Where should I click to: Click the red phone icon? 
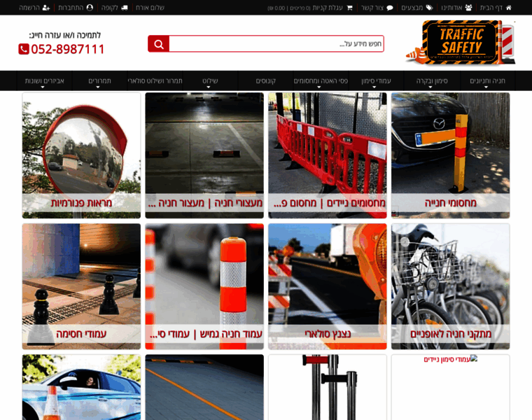tap(23, 49)
